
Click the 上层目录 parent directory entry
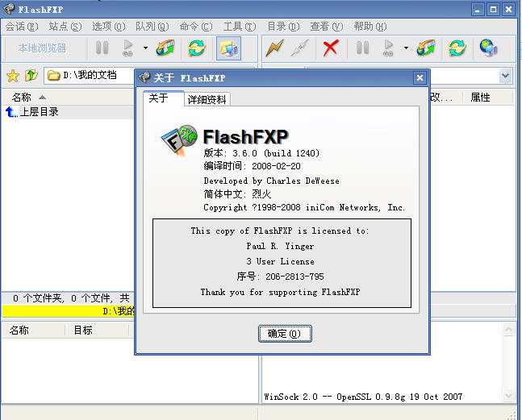coord(38,112)
